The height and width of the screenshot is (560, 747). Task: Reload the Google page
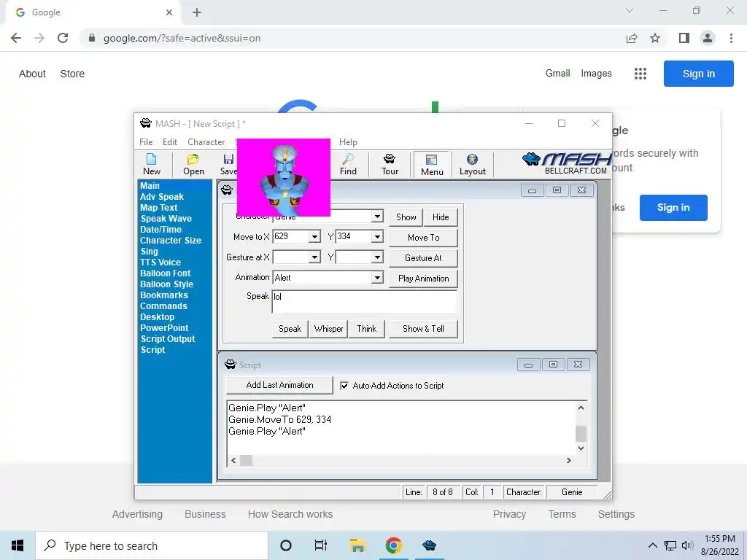pos(63,38)
